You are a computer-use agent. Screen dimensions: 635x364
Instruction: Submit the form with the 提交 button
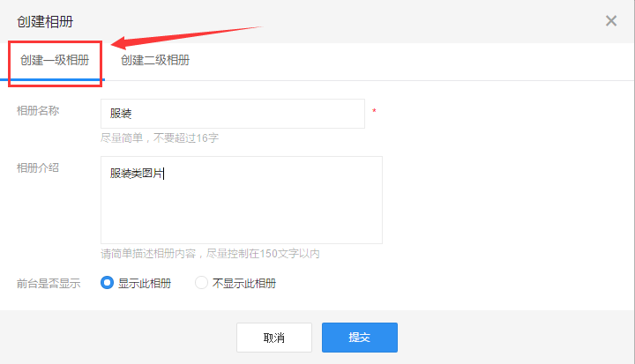tap(359, 338)
